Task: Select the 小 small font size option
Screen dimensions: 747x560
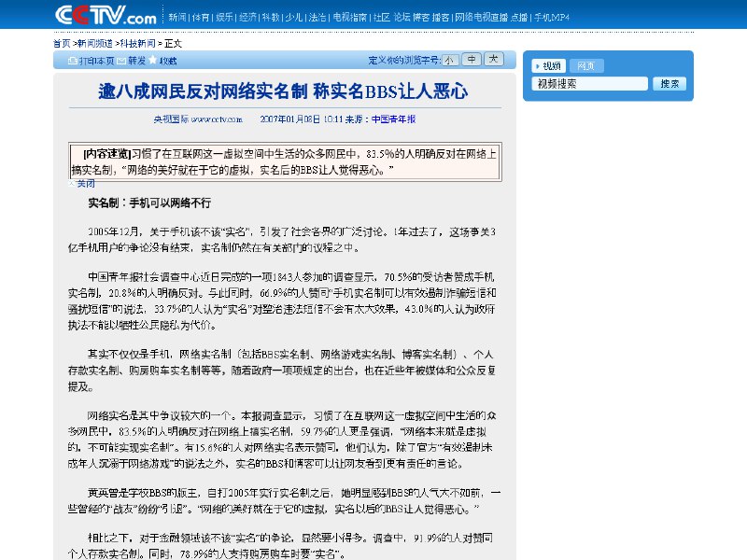Action: [451, 61]
